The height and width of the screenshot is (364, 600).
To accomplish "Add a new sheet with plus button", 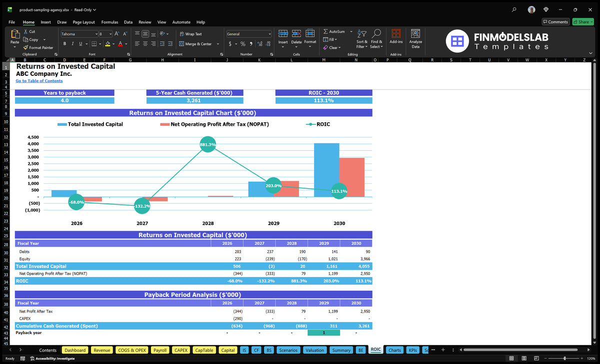I will (x=442, y=350).
